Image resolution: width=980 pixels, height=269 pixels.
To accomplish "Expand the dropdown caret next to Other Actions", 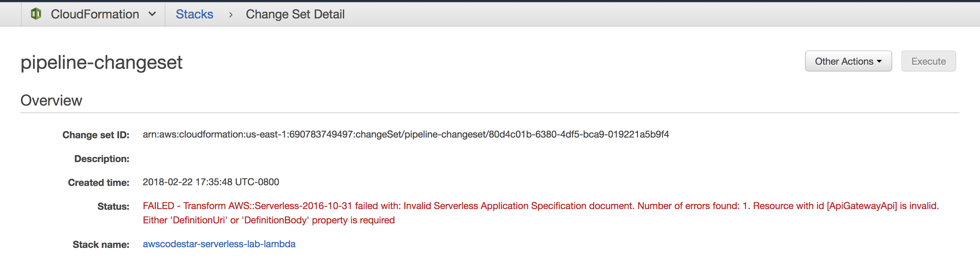I will point(879,61).
